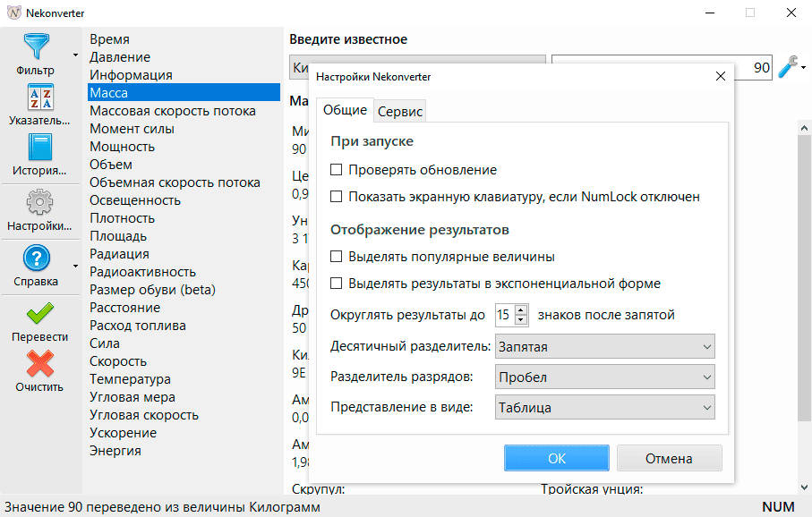The height and width of the screenshot is (517, 812).
Task: Open the Представление в виде dropdown
Action: pos(605,408)
